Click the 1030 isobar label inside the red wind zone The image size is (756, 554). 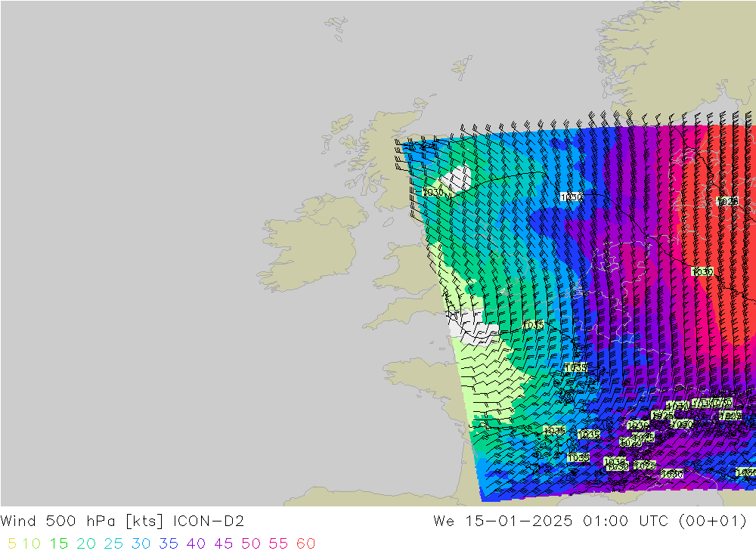coord(702,272)
